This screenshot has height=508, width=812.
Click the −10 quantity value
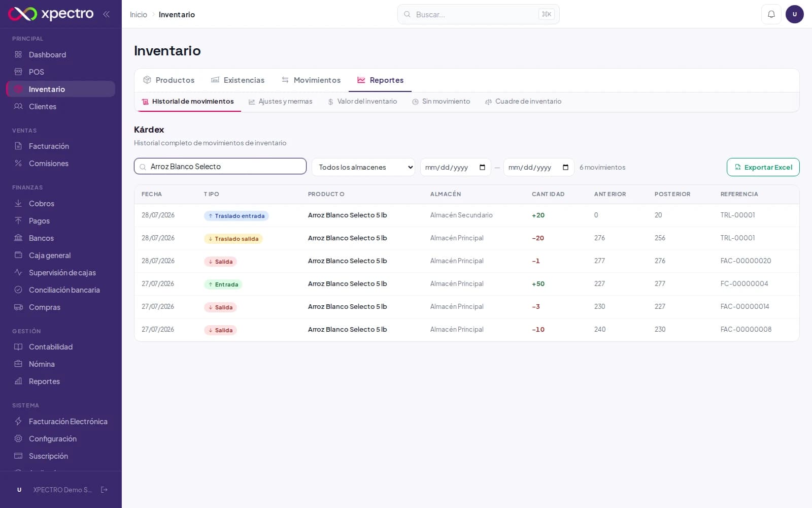538,329
